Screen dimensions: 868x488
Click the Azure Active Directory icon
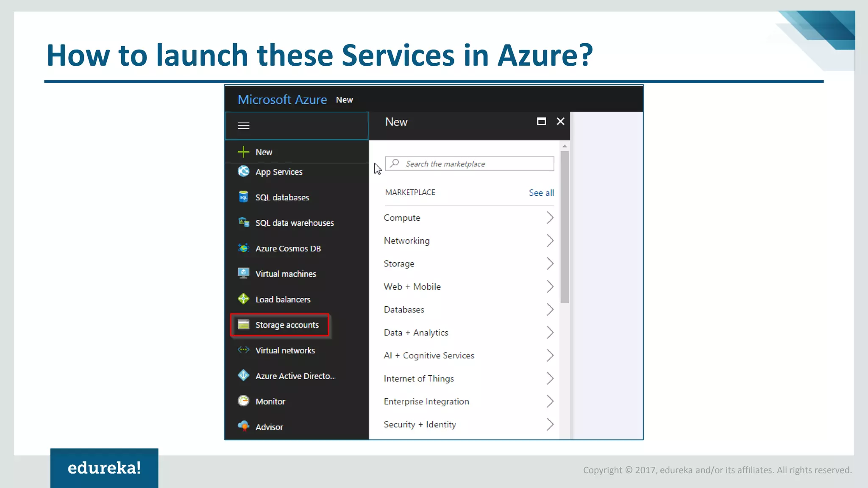coord(243,375)
